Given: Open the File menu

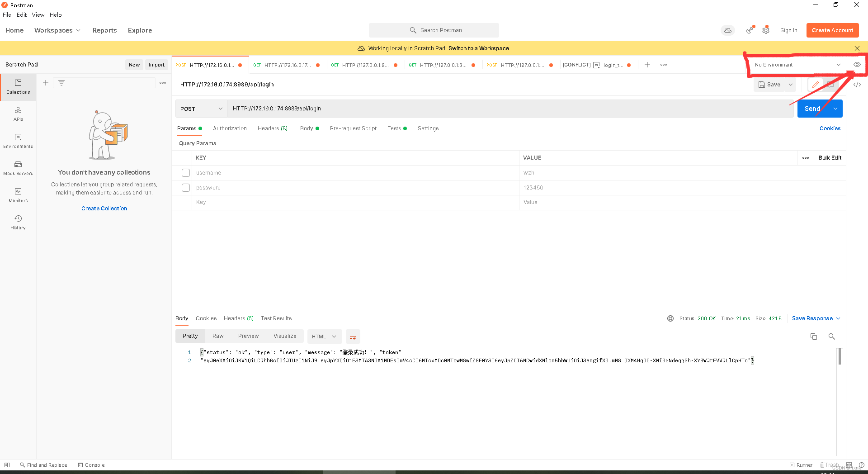Looking at the screenshot, I should pos(7,15).
